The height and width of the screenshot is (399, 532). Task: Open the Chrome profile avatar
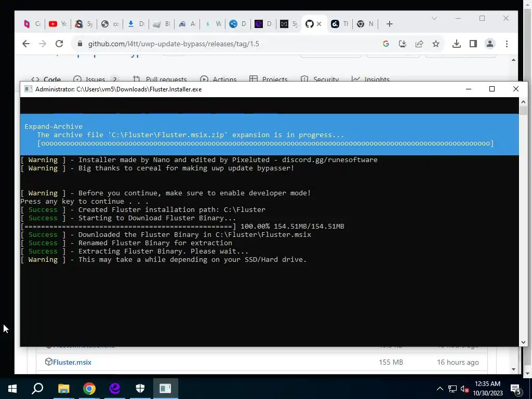(489, 44)
